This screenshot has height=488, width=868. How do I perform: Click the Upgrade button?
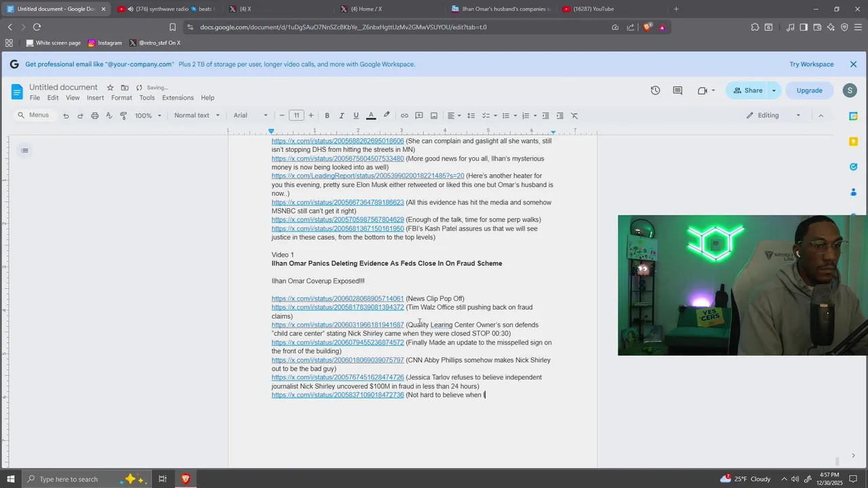(809, 90)
